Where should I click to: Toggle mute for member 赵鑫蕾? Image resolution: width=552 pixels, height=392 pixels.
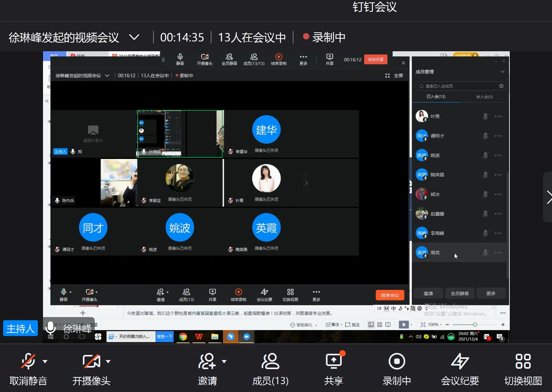tap(485, 214)
